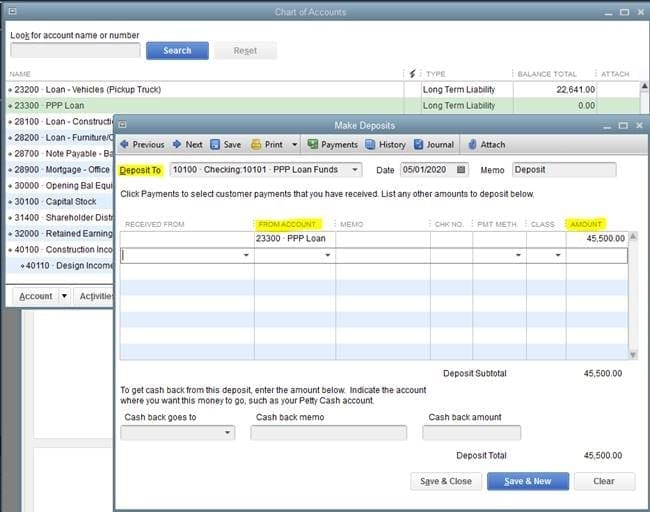Select 28700 Note Payable account row
This screenshot has width=650, height=512.
pyautogui.click(x=60, y=153)
